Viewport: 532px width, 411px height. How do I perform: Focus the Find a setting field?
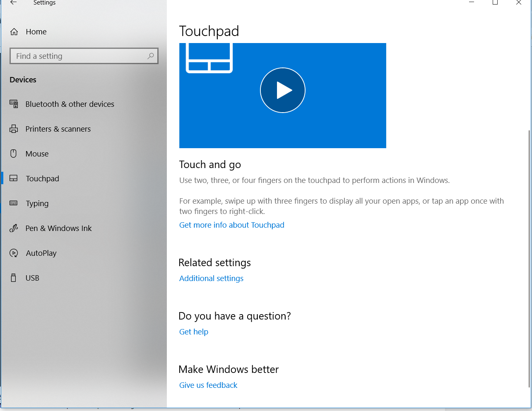84,56
